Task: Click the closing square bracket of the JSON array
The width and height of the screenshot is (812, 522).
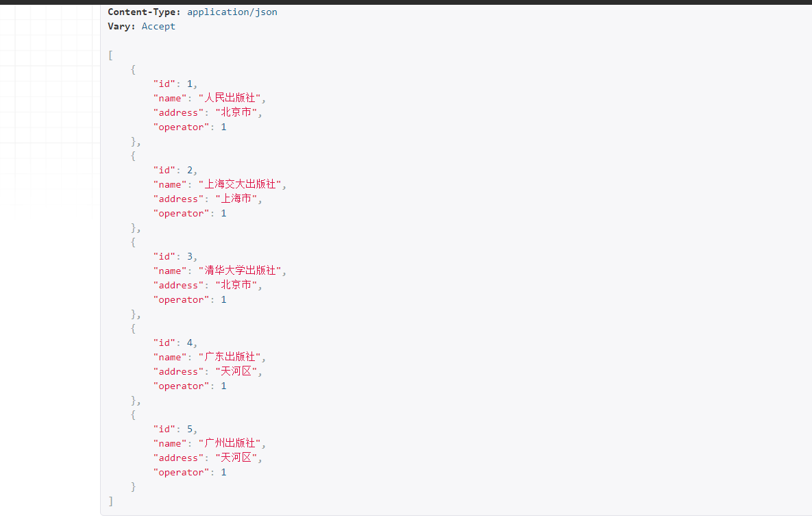Action: coord(110,501)
